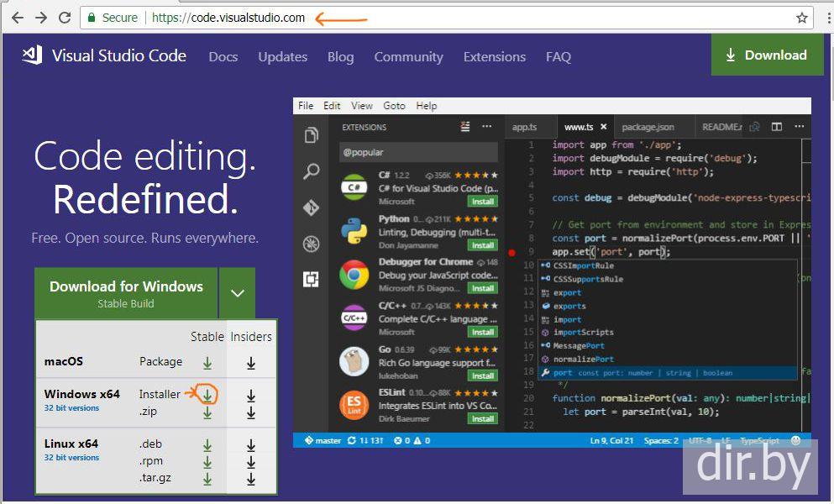Open the Docs navigation item
Viewport: 834px width, 504px height.
(223, 57)
